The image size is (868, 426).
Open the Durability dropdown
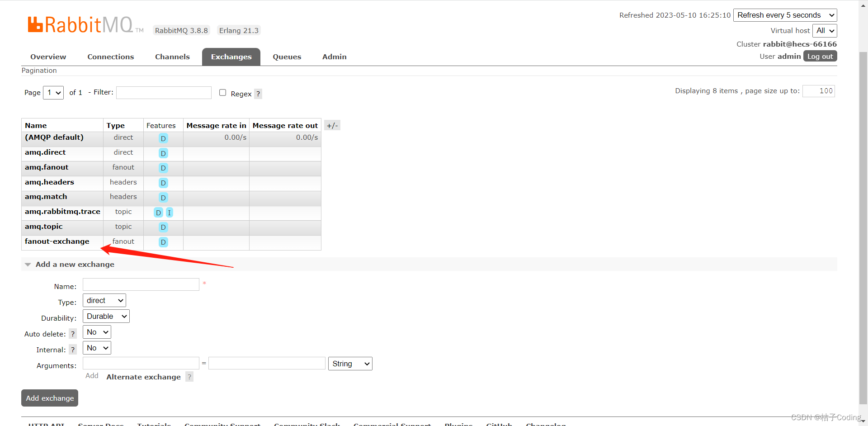point(106,316)
